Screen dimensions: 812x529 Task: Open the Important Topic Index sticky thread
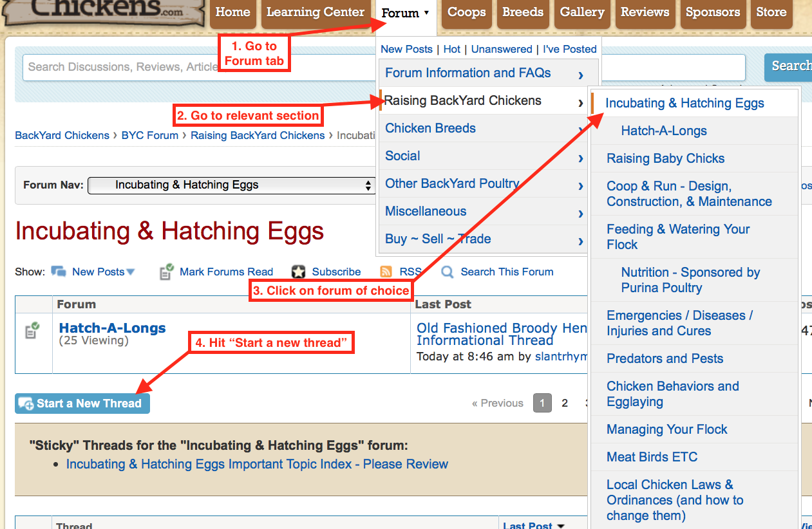click(257, 464)
